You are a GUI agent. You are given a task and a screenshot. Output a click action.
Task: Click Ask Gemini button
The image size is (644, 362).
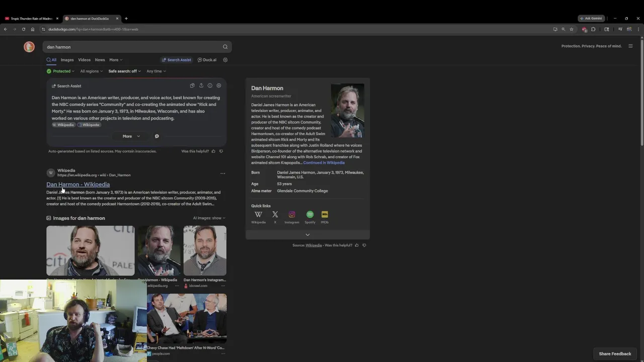pyautogui.click(x=591, y=19)
